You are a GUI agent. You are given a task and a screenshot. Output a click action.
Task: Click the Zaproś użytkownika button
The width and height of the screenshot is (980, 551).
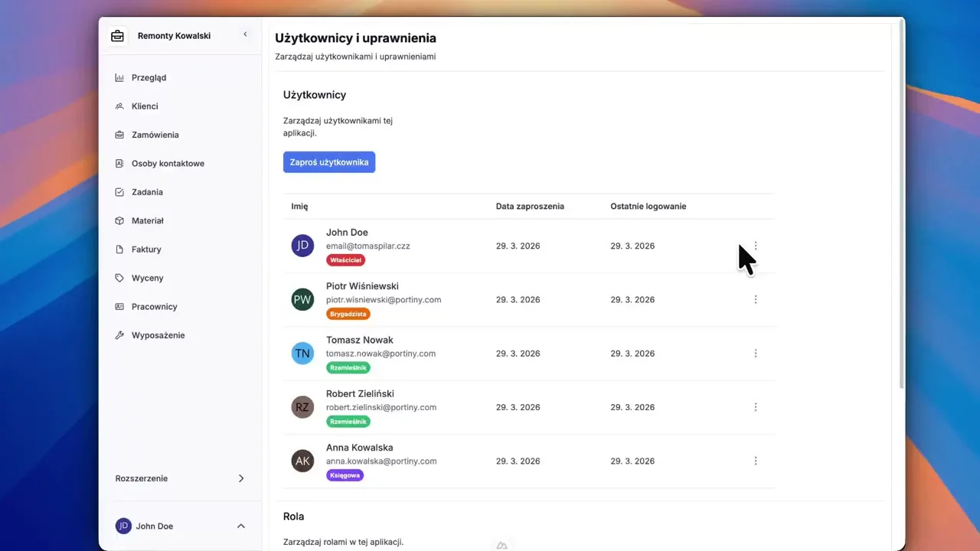[x=329, y=161]
